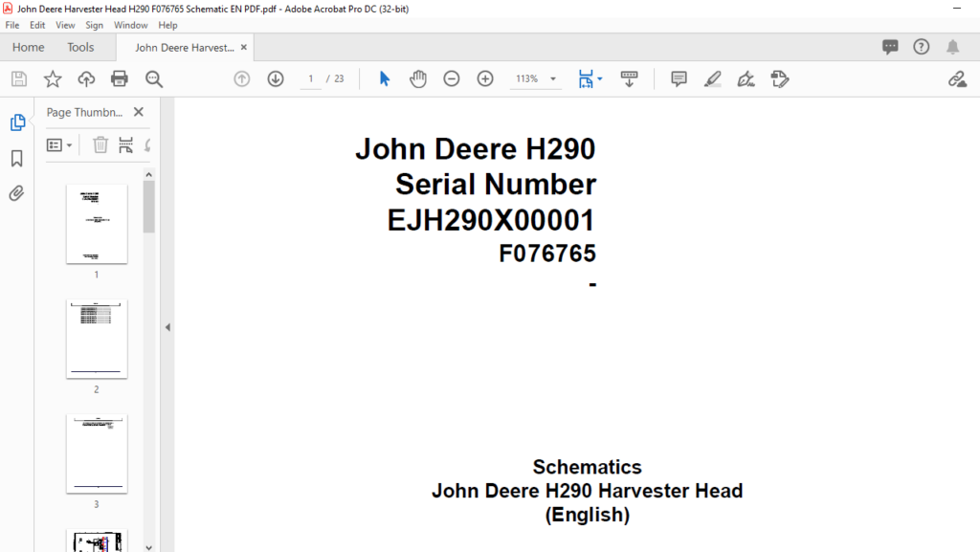Switch to the Home tab
This screenshot has height=552, width=980.
pos(28,48)
